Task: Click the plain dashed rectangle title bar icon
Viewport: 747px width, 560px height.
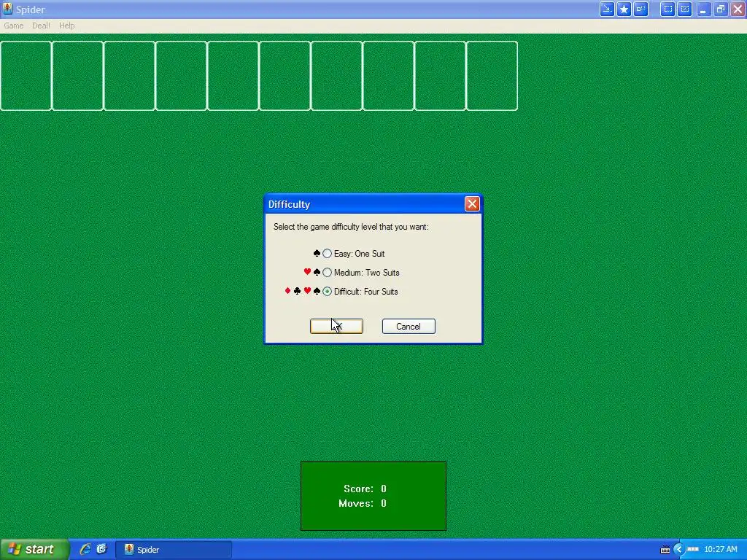Action: point(668,9)
